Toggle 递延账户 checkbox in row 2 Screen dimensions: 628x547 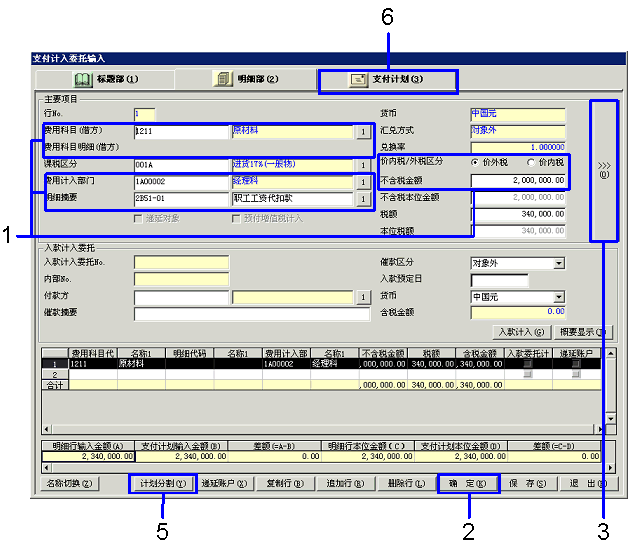tap(576, 374)
